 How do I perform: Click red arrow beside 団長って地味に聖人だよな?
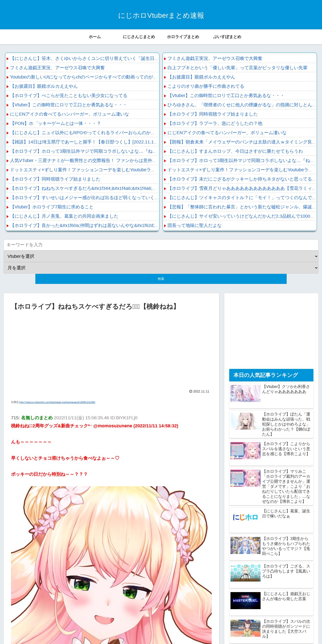point(165,226)
